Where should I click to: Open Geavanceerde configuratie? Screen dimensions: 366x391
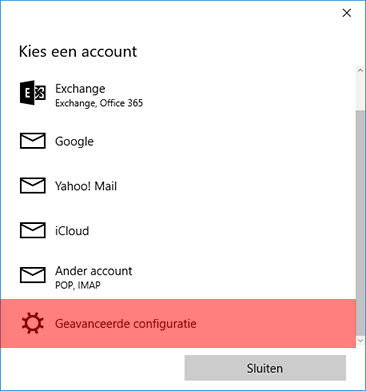coord(178,323)
